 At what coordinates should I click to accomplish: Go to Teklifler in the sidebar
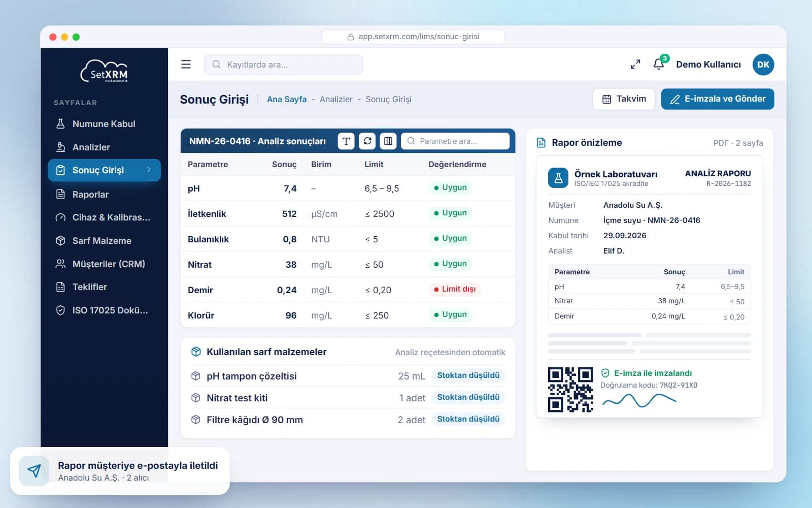[x=104, y=287]
